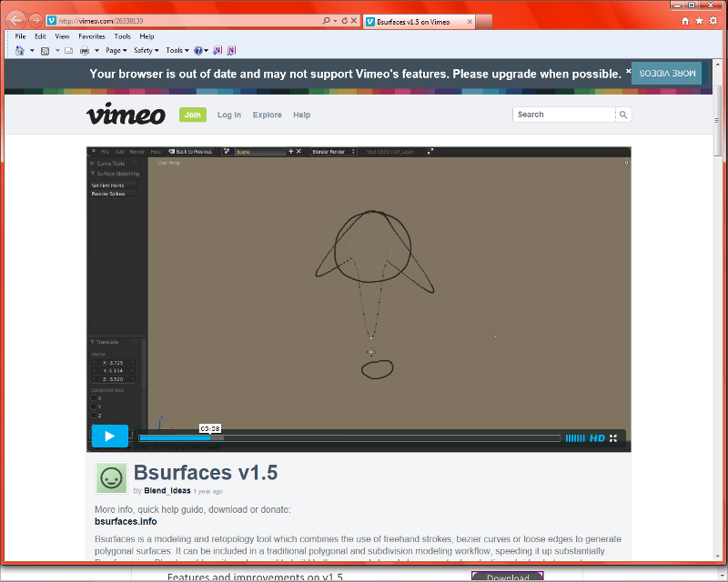Open the address bar search dropdown arrow

335,21
